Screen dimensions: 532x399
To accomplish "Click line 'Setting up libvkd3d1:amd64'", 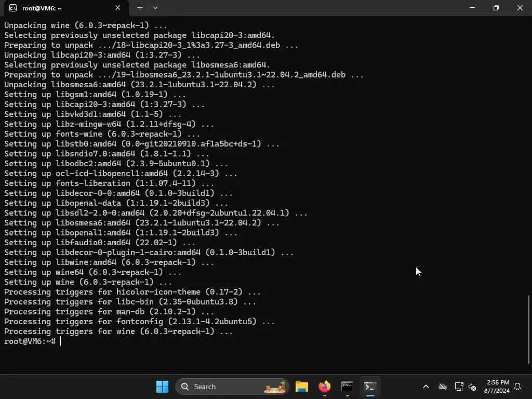I will click(92, 114).
